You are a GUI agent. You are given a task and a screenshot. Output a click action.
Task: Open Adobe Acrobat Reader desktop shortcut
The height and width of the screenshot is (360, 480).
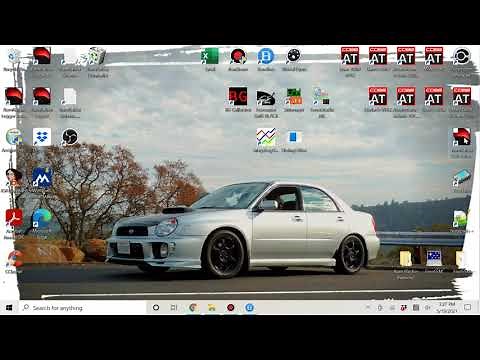coord(14,218)
